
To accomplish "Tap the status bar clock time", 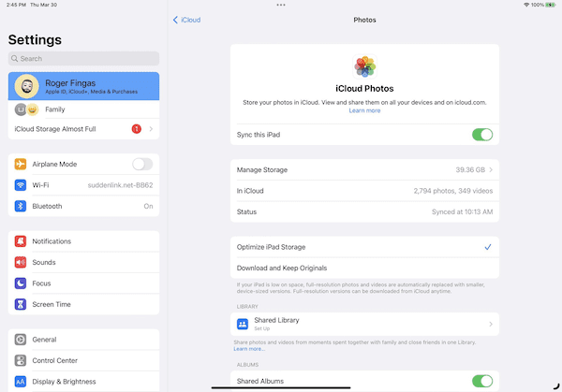I will 16,5.
